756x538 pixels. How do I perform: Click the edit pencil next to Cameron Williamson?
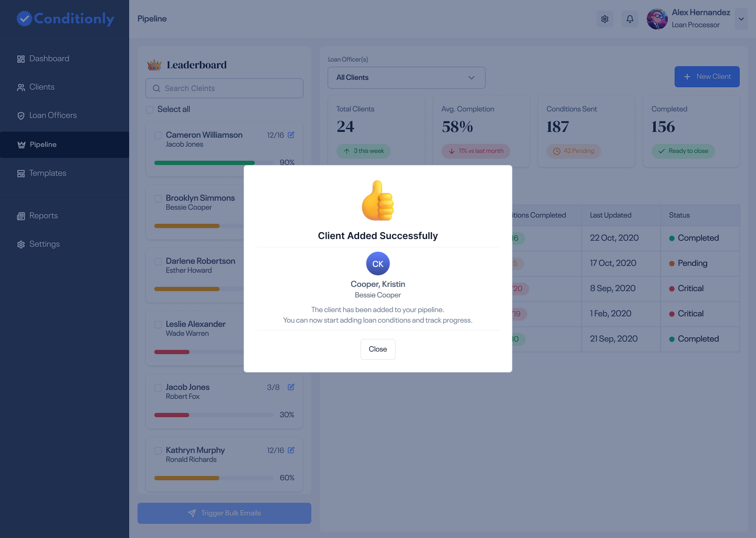tap(292, 135)
